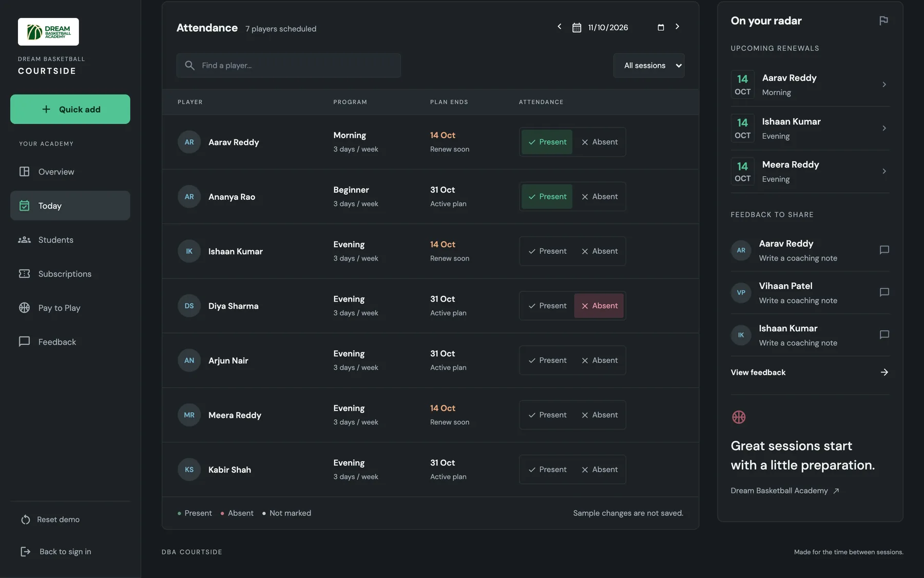Open the Overview page
Screen dimensions: 924x578
pyautogui.click(x=70, y=172)
